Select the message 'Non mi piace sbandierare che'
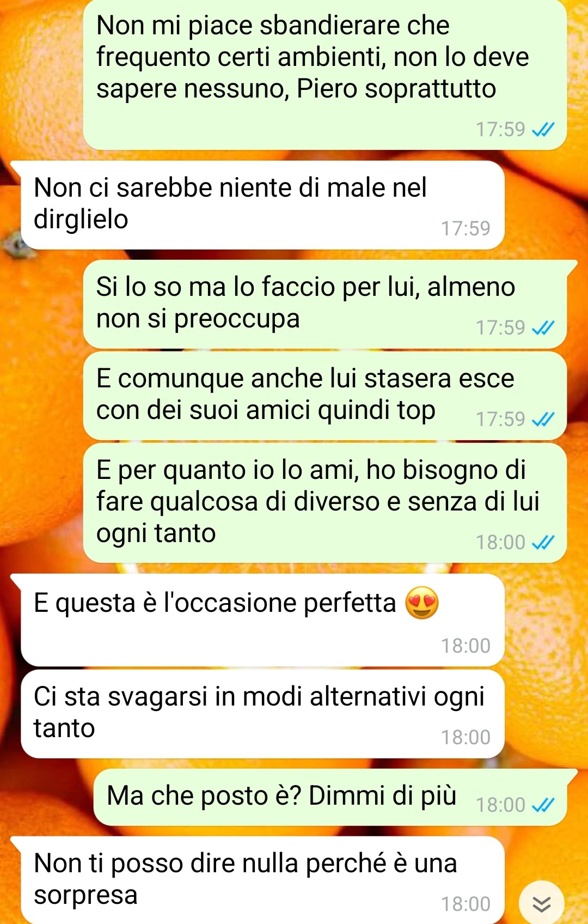The width and height of the screenshot is (588, 924). point(325,75)
